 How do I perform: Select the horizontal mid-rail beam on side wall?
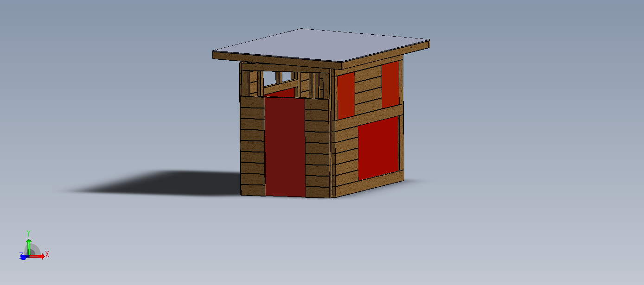[369, 116]
